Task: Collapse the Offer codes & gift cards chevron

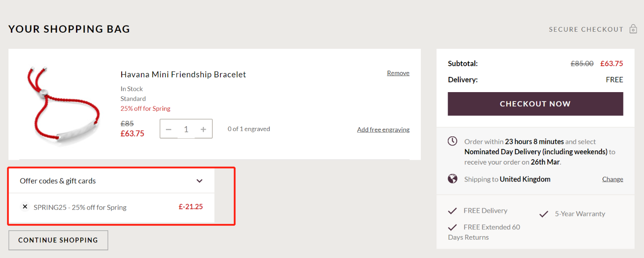Action: 199,181
